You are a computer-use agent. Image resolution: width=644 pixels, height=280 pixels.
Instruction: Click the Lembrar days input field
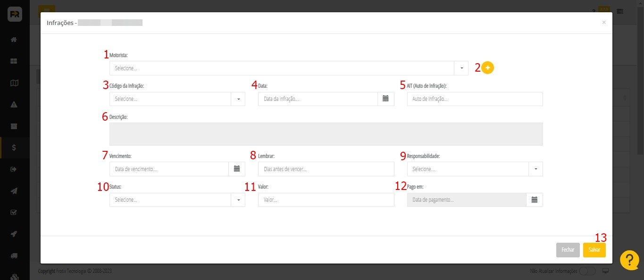click(326, 169)
